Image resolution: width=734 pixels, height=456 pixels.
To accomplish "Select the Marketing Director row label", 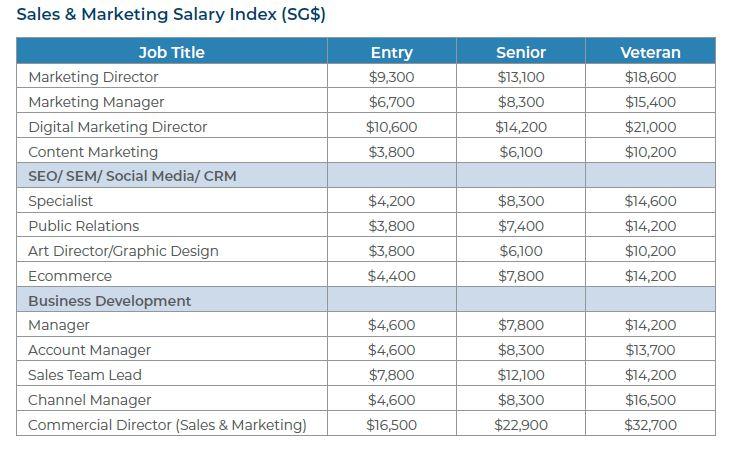I will tap(93, 77).
